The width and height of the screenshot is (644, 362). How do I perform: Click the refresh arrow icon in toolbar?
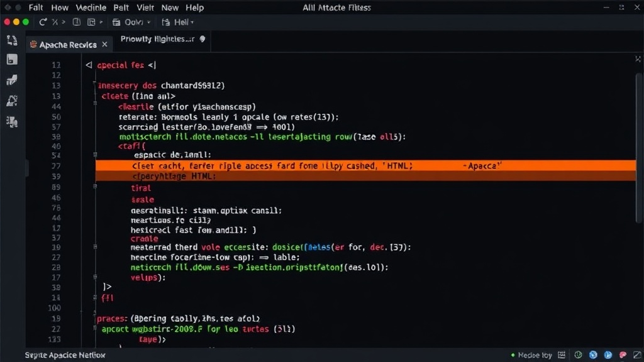pyautogui.click(x=43, y=22)
